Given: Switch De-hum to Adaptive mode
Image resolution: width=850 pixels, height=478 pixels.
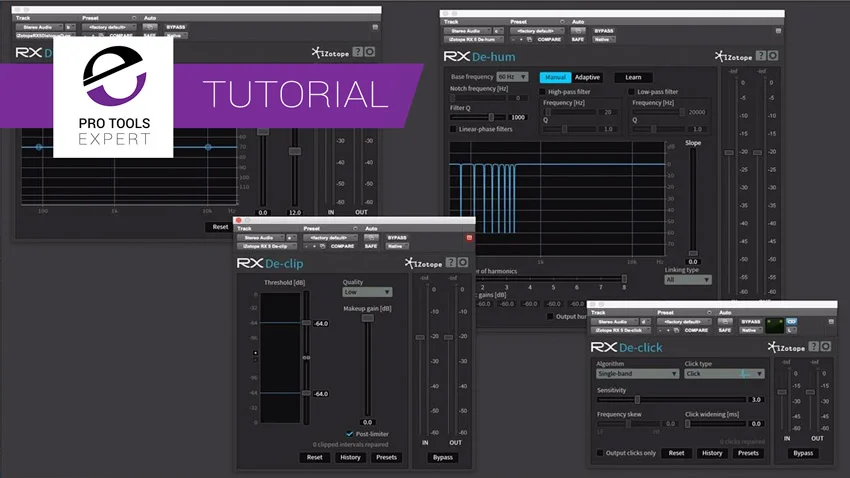Looking at the screenshot, I should [587, 77].
